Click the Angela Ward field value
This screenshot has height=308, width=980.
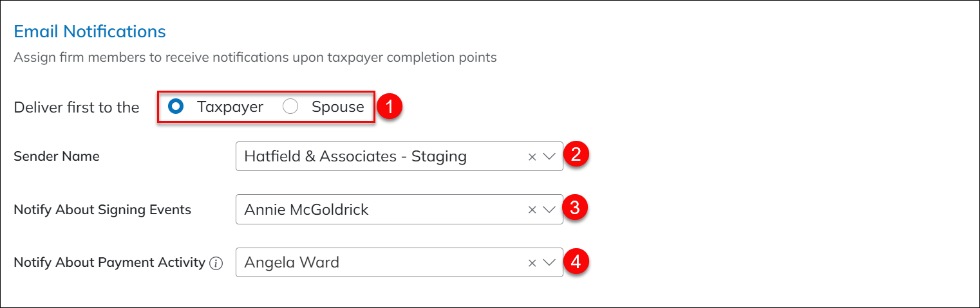pyautogui.click(x=292, y=262)
